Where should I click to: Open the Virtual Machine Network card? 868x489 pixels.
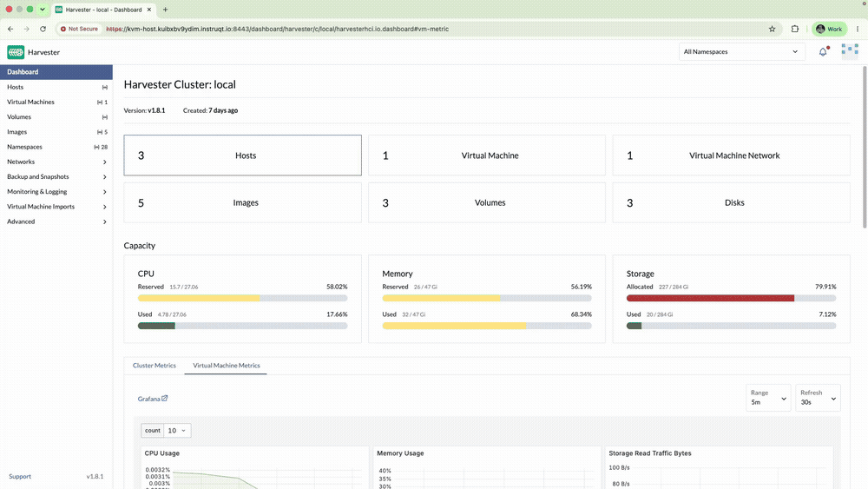coord(731,155)
